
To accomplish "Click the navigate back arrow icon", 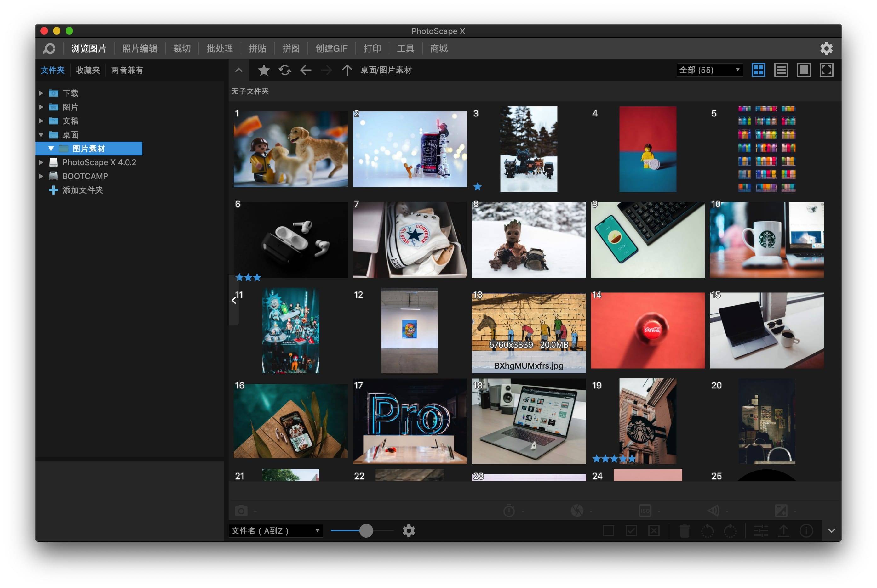I will pyautogui.click(x=307, y=70).
